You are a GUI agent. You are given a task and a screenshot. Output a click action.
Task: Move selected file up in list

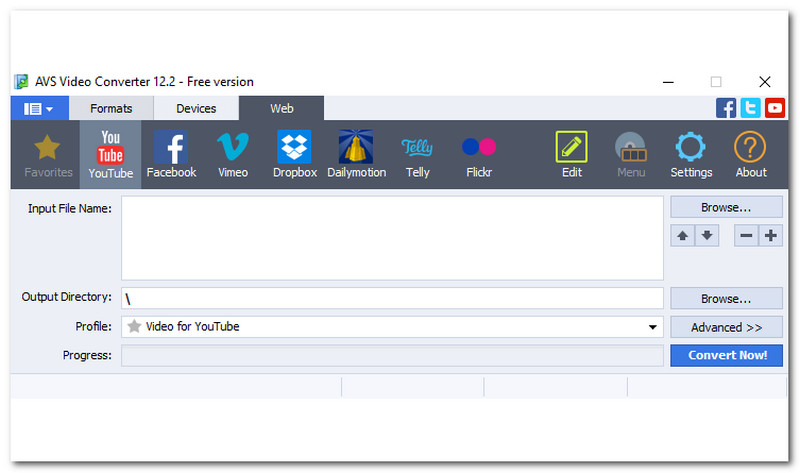click(x=682, y=236)
